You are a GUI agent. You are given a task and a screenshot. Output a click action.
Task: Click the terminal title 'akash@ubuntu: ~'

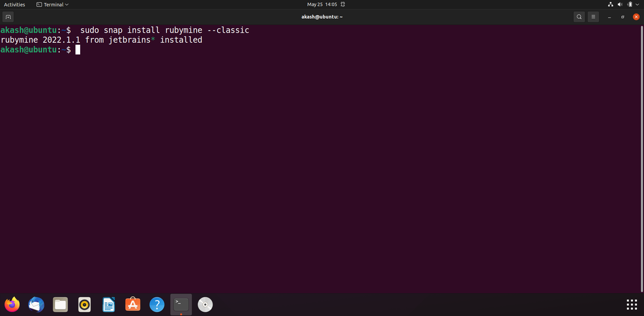click(x=322, y=17)
